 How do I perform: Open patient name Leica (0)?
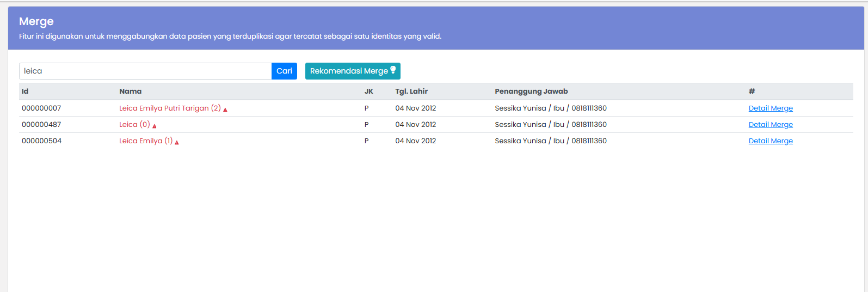(134, 125)
